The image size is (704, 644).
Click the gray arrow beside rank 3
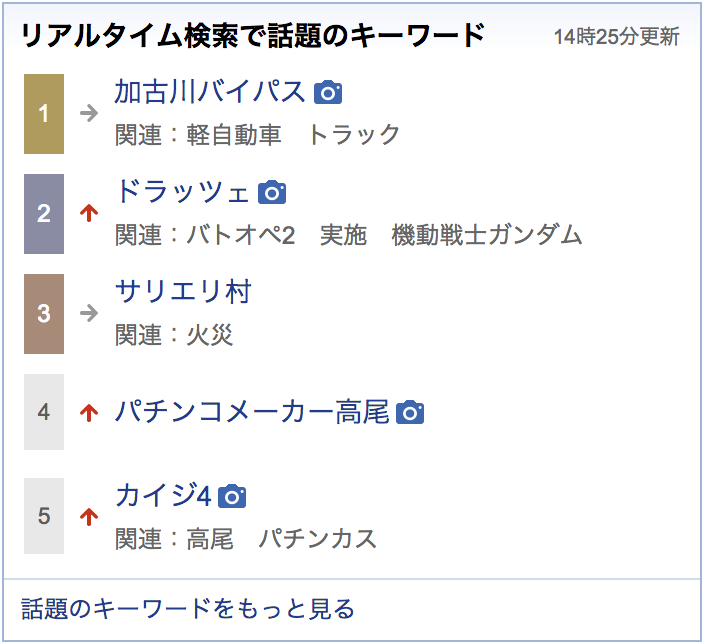pyautogui.click(x=89, y=313)
